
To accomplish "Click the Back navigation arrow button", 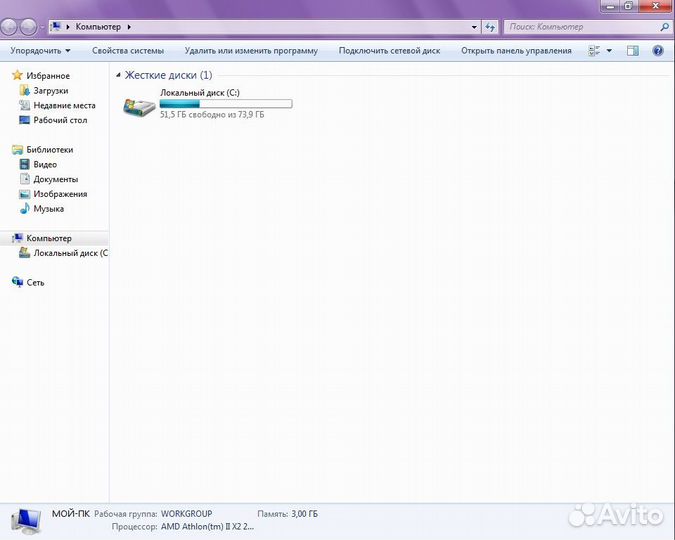I will [11, 27].
